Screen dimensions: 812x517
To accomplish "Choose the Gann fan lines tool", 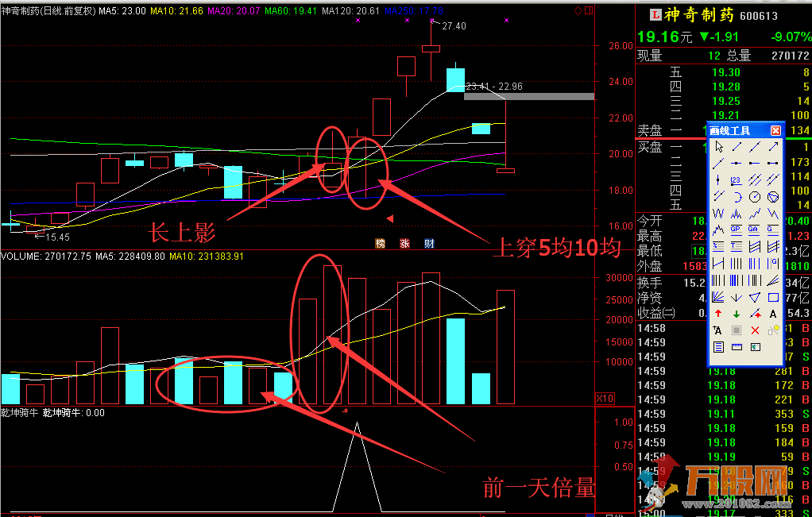I will coord(718,297).
